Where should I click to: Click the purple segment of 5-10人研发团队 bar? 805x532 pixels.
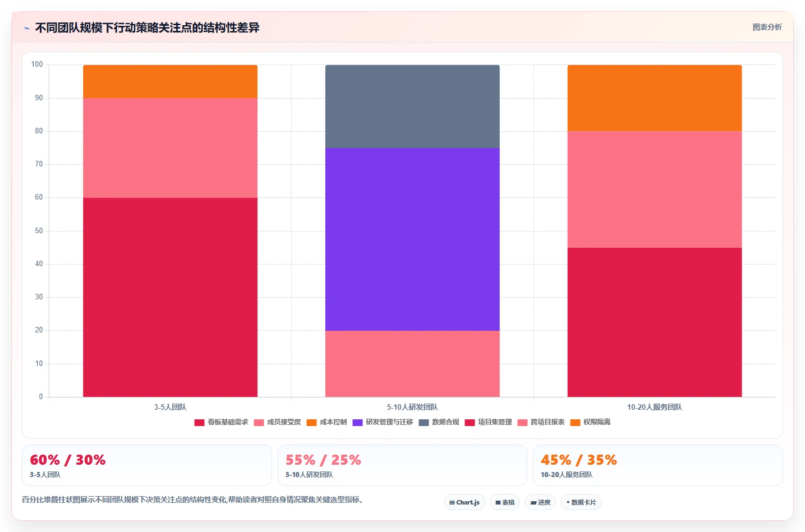(x=412, y=239)
